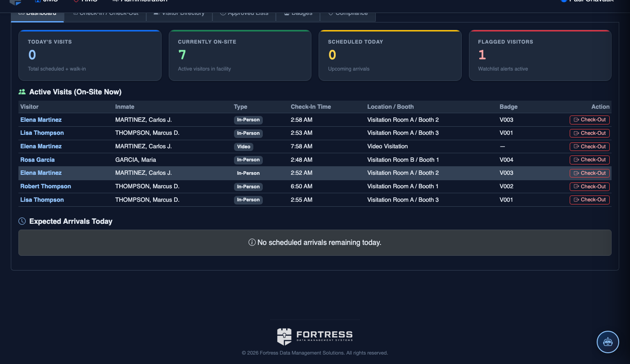The height and width of the screenshot is (364, 630).
Task: Open Robert Thompson's visitor profile
Action: [45, 186]
